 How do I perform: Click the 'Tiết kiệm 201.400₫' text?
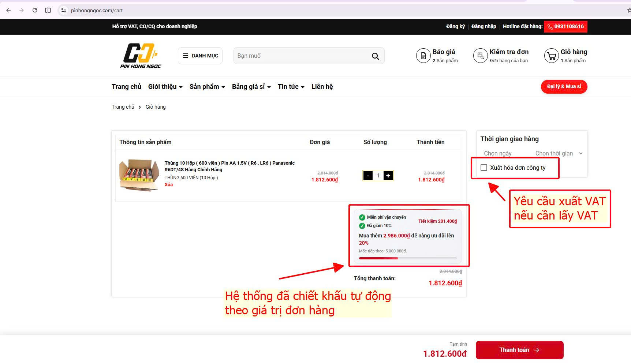tap(437, 221)
